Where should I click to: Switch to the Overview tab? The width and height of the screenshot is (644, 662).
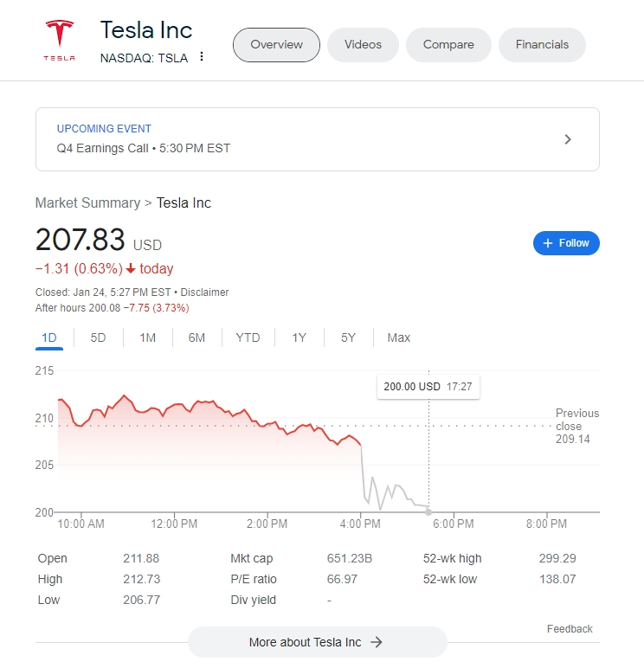pos(276,45)
